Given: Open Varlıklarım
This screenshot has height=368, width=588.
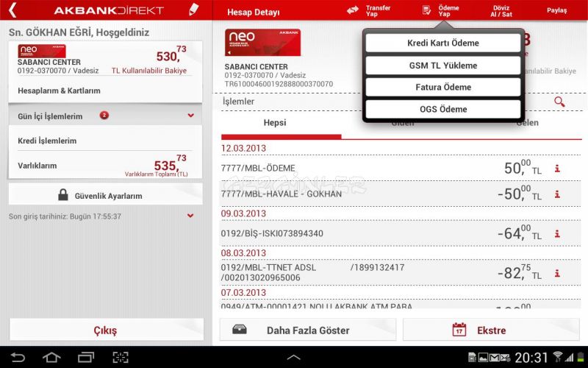Looking at the screenshot, I should coord(105,166).
